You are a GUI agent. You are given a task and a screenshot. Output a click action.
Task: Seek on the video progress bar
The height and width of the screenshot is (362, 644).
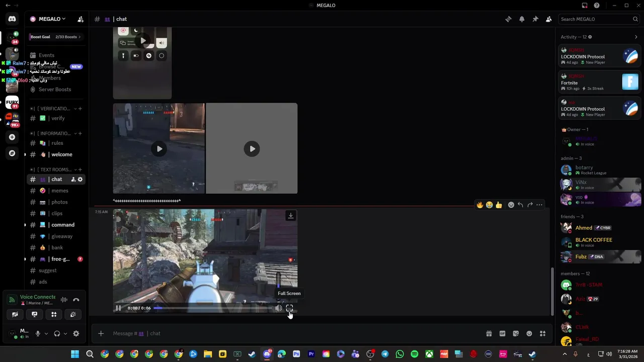[x=212, y=308]
